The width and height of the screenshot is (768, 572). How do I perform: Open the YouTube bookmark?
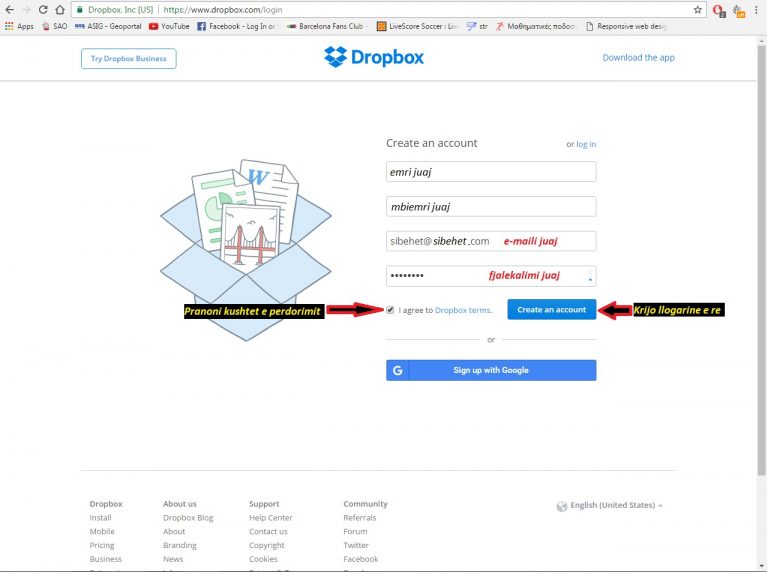point(169,26)
